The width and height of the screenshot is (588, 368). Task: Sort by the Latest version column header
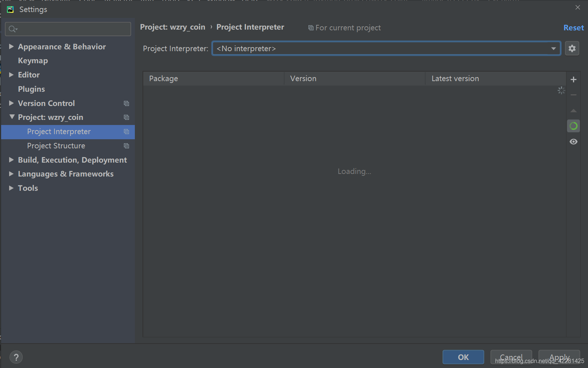pyautogui.click(x=496, y=79)
